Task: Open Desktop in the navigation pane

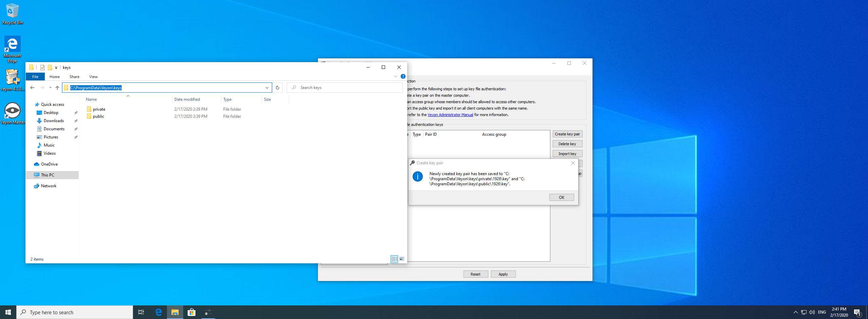Action: (51, 113)
